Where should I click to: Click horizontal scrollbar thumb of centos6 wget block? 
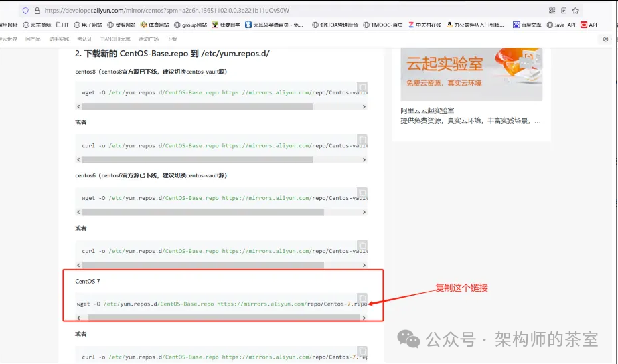click(203, 212)
